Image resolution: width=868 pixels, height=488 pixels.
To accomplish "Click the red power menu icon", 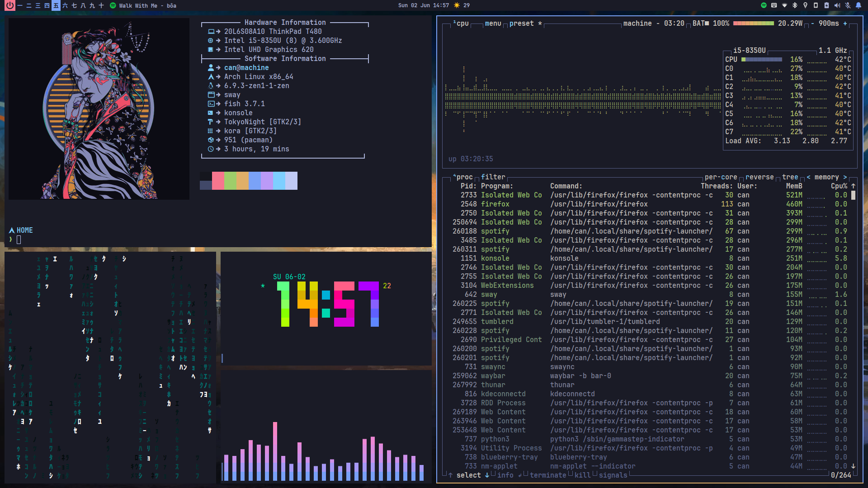I will click(x=9, y=5).
